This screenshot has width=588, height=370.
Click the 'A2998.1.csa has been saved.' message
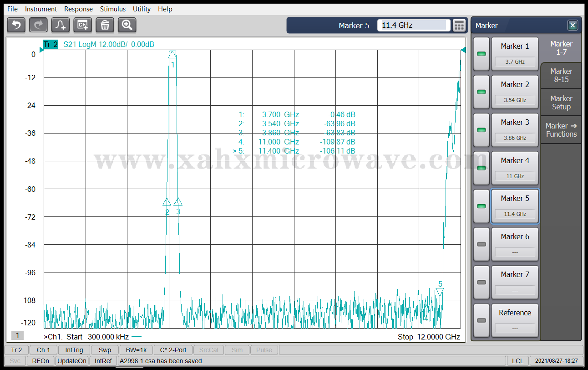click(x=161, y=361)
